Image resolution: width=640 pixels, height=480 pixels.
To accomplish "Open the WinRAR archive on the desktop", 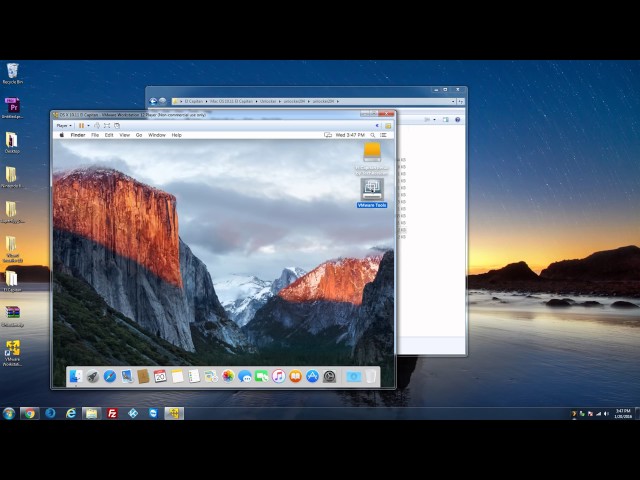I will [x=13, y=316].
